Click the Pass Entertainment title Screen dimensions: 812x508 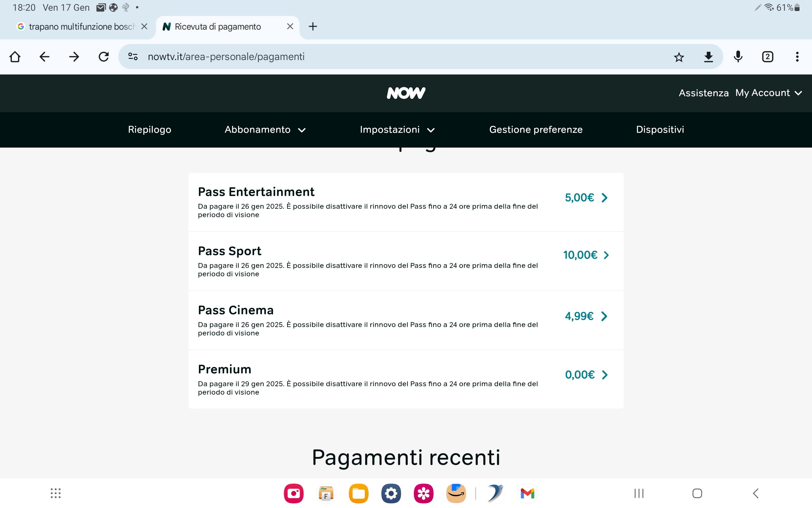(256, 192)
